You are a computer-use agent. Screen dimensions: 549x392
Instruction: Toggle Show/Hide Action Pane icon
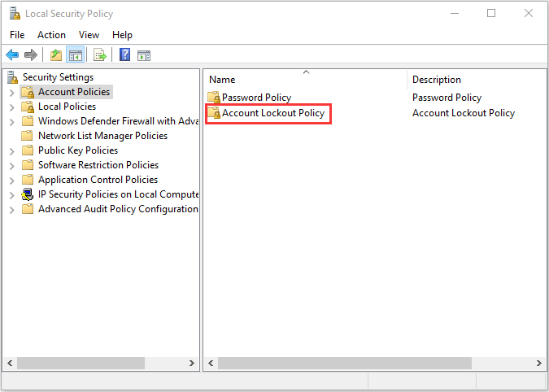tap(144, 55)
